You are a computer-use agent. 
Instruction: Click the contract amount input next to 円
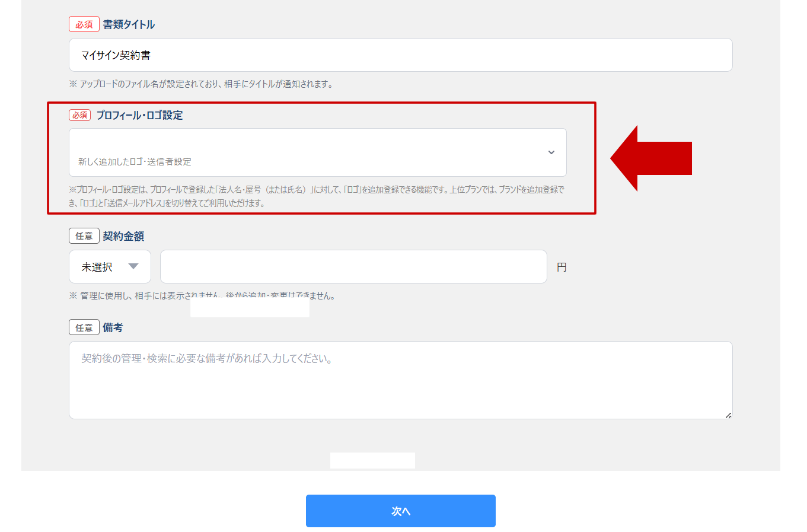(x=353, y=266)
